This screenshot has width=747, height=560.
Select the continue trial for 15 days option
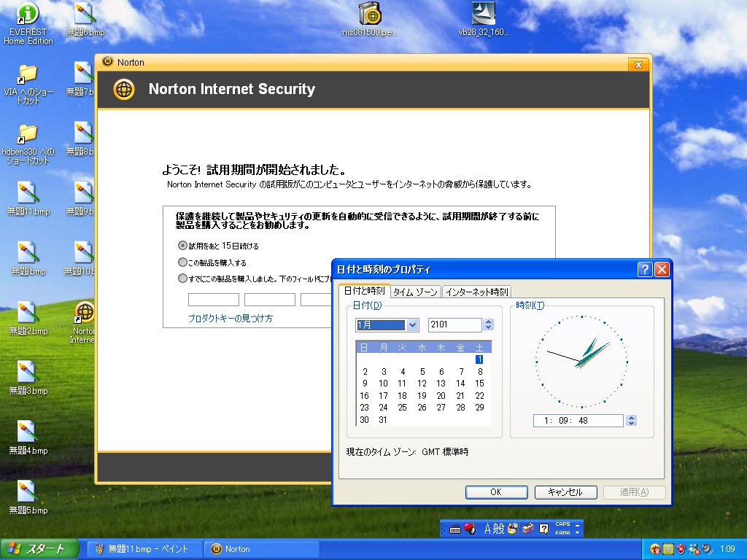[218, 246]
